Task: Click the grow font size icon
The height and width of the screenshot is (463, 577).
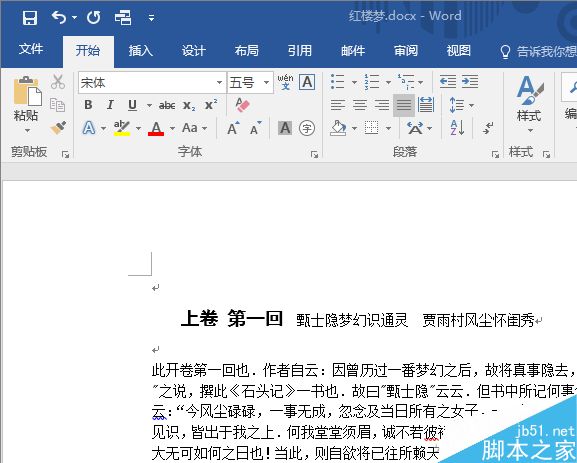Action: click(233, 128)
